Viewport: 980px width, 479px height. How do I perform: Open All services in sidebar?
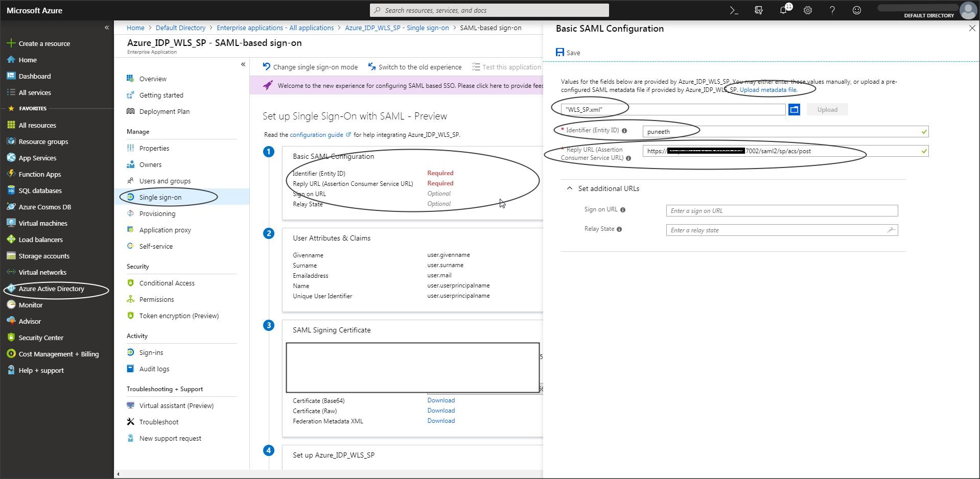(35, 92)
